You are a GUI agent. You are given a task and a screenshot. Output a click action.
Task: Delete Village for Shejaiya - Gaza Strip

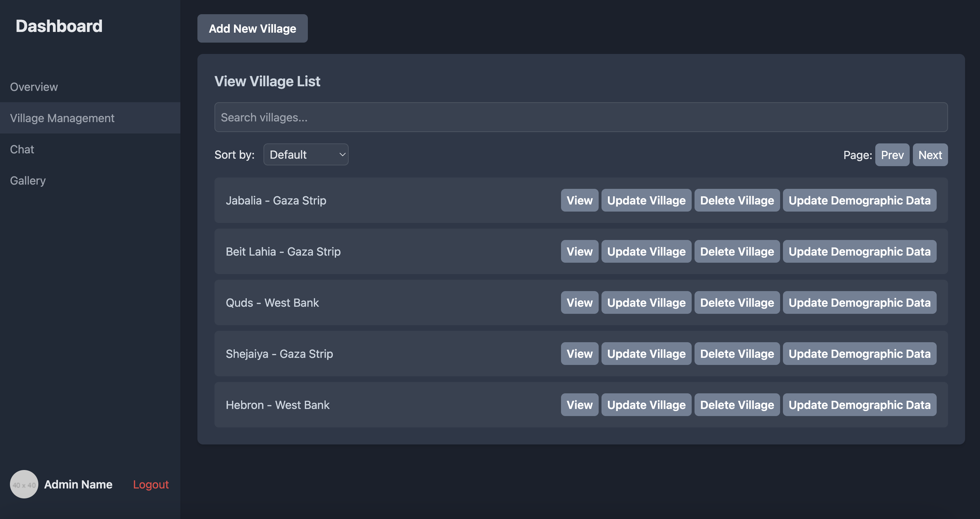(736, 354)
